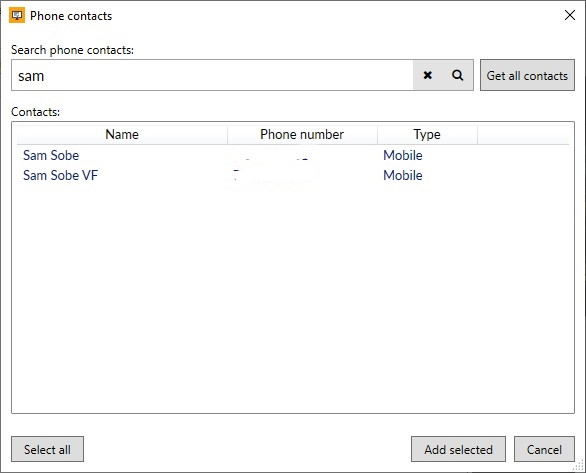This screenshot has width=586, height=473.
Task: Click the Select all button
Action: tap(47, 449)
